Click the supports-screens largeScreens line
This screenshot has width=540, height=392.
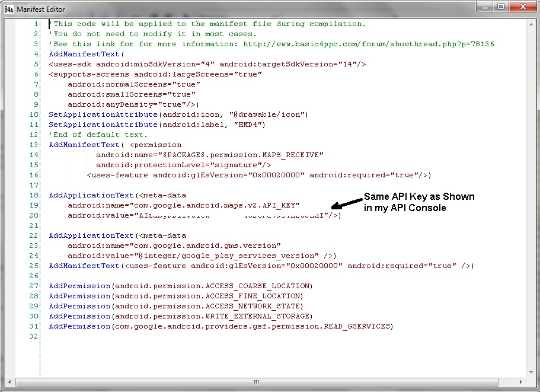pyautogui.click(x=155, y=74)
